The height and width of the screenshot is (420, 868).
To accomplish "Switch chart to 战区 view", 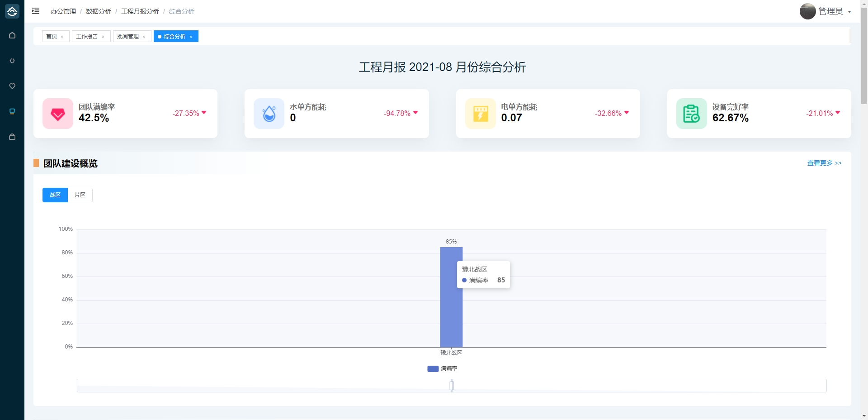I will [x=55, y=195].
